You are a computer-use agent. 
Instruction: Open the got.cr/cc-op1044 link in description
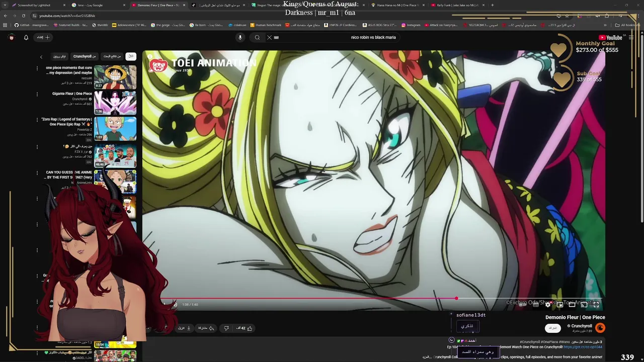[x=583, y=347]
